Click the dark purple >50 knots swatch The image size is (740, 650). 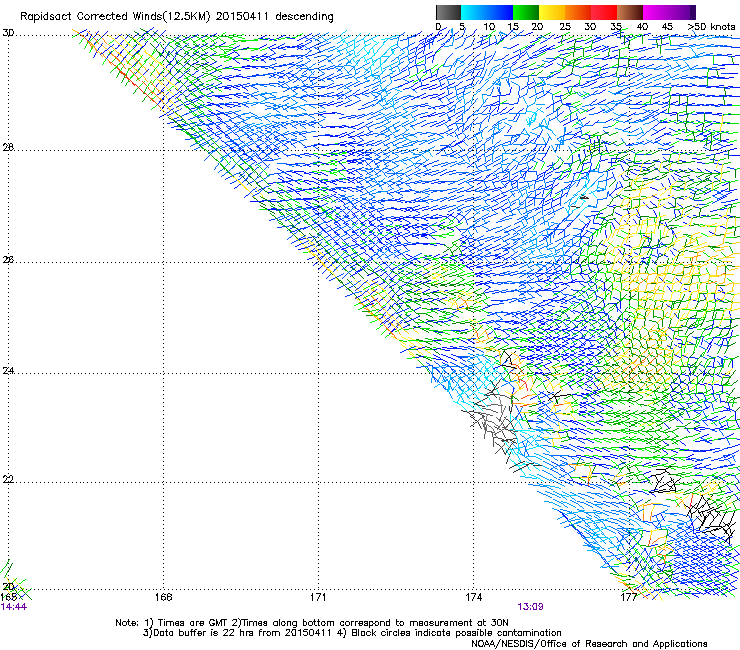coord(693,12)
